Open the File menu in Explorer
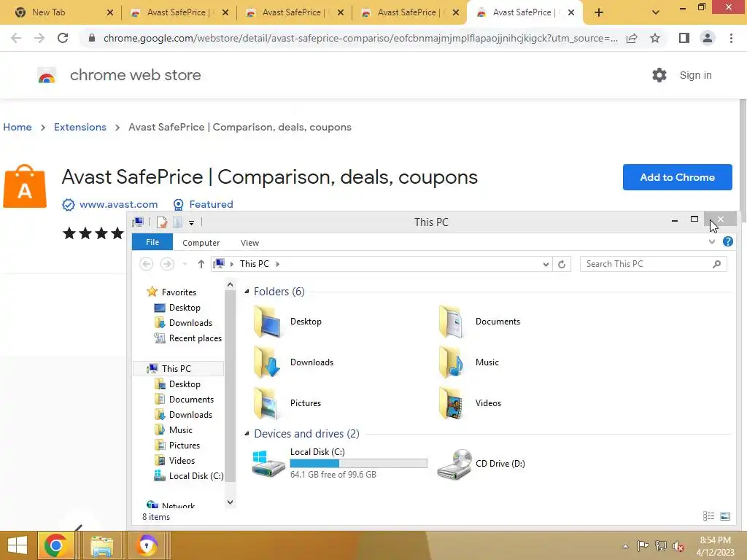Viewport: 747px width, 560px height. coord(152,242)
